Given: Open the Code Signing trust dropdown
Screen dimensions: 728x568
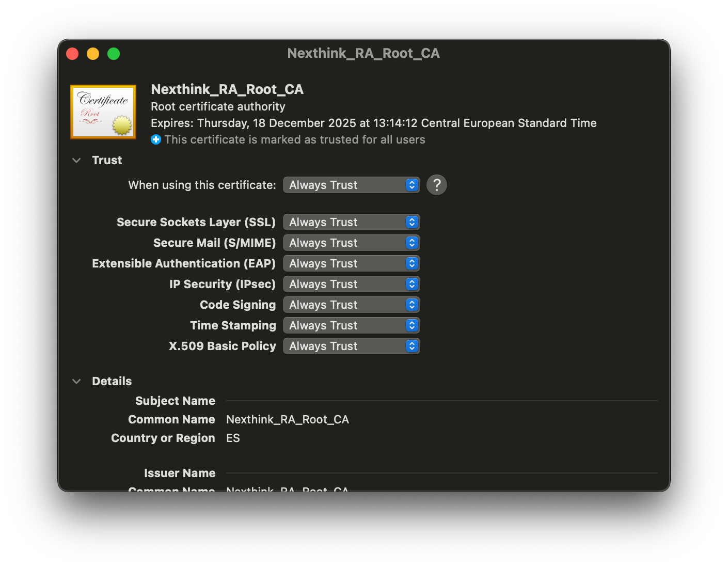Looking at the screenshot, I should click(351, 305).
